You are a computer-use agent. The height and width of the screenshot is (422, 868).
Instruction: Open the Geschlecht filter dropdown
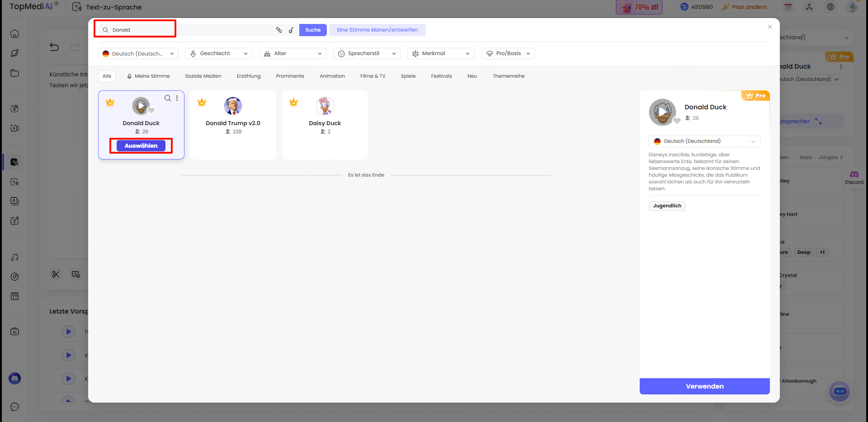coord(219,53)
